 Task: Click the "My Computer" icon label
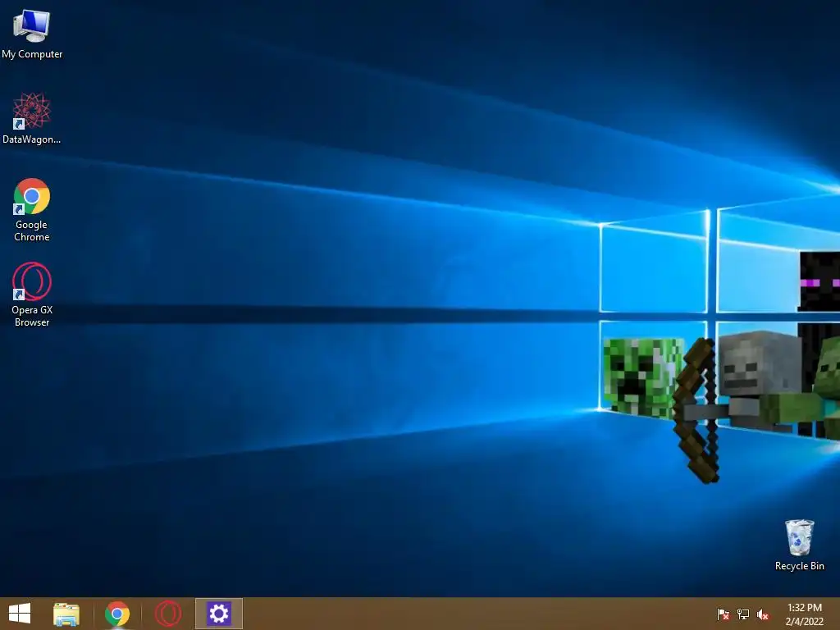coord(32,54)
